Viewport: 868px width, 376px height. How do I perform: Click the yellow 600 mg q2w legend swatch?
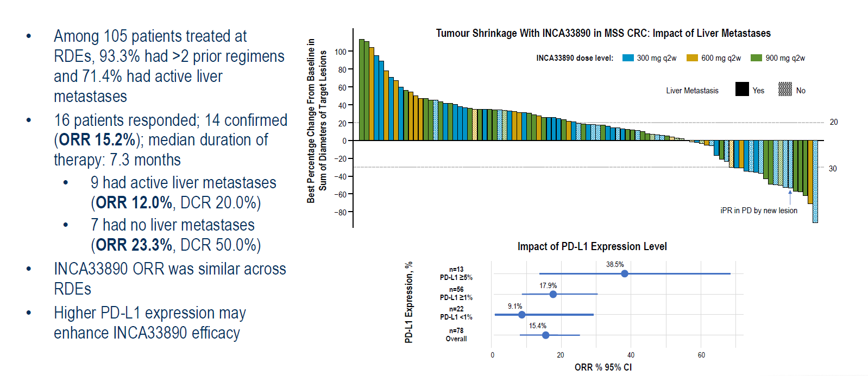click(x=692, y=58)
